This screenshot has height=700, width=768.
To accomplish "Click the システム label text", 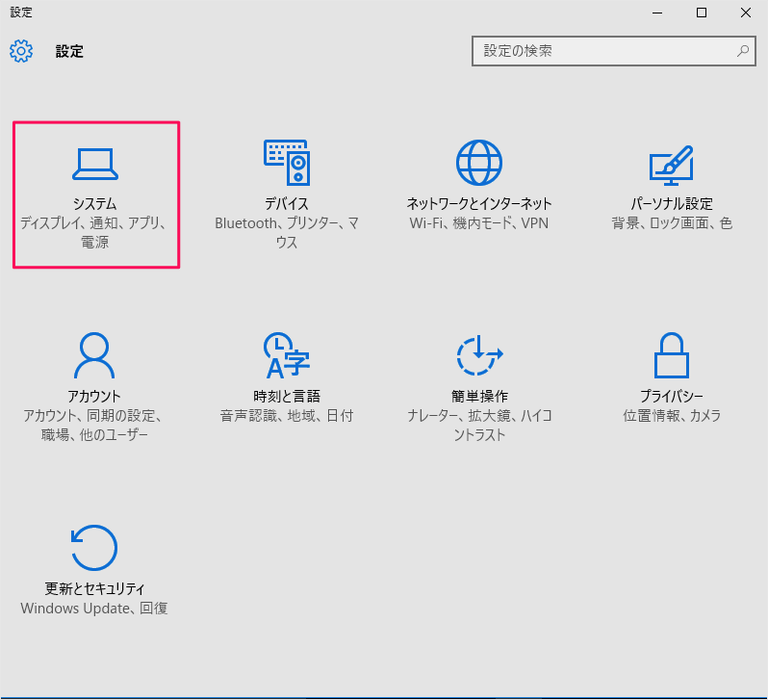I will 95,204.
